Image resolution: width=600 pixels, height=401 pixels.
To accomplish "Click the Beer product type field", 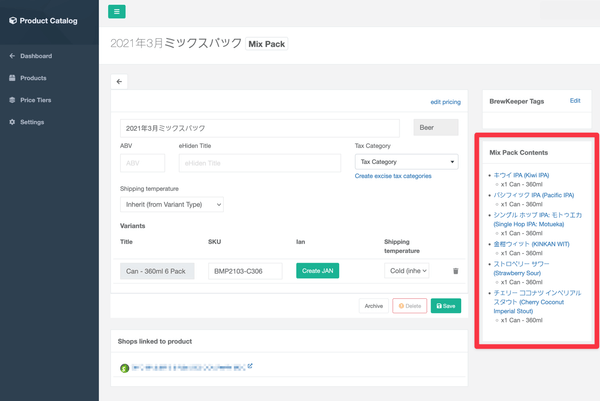I will [436, 127].
